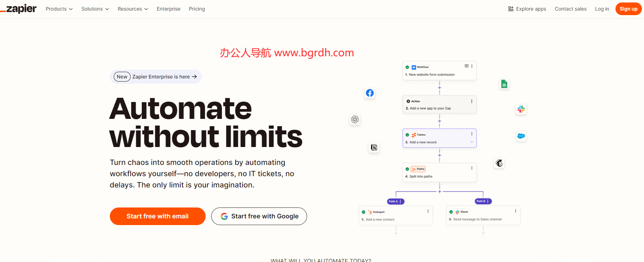Expand the Products dropdown menu

click(59, 9)
